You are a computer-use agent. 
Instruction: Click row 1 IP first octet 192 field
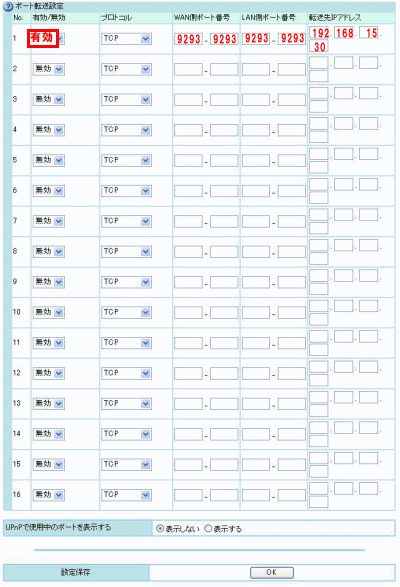319,33
